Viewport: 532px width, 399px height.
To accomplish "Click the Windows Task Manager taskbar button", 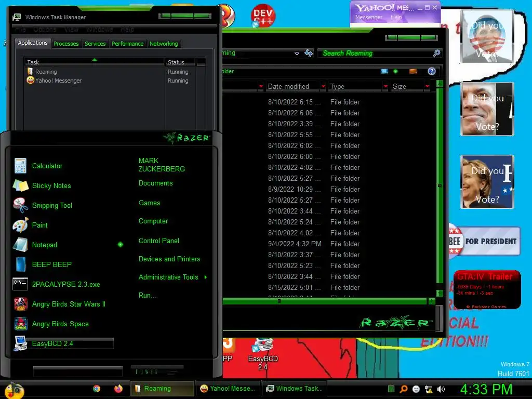I will [294, 389].
